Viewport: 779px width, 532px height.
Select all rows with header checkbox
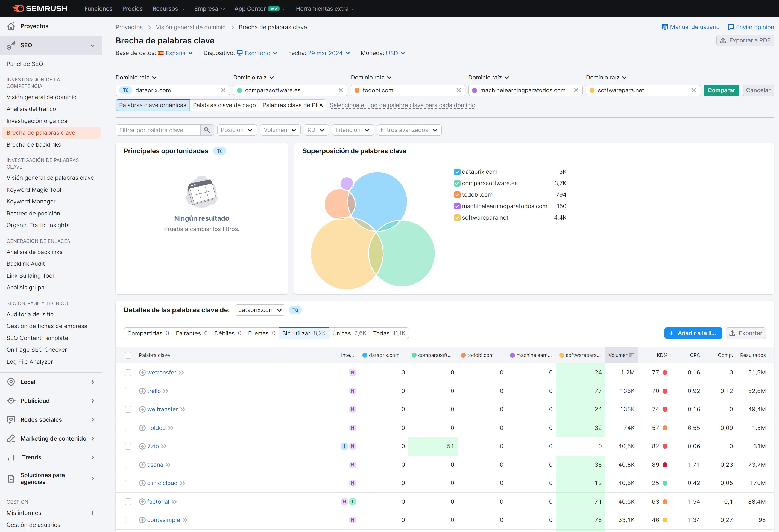click(x=128, y=355)
